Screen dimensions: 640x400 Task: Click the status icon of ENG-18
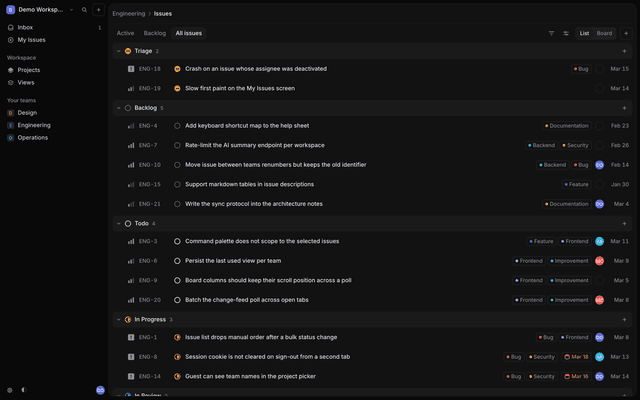(x=177, y=69)
